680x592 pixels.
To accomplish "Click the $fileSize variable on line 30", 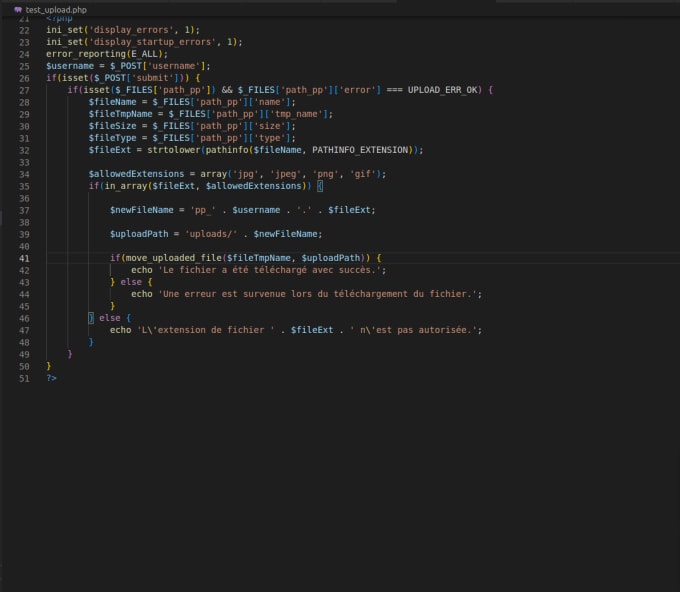I will point(112,126).
